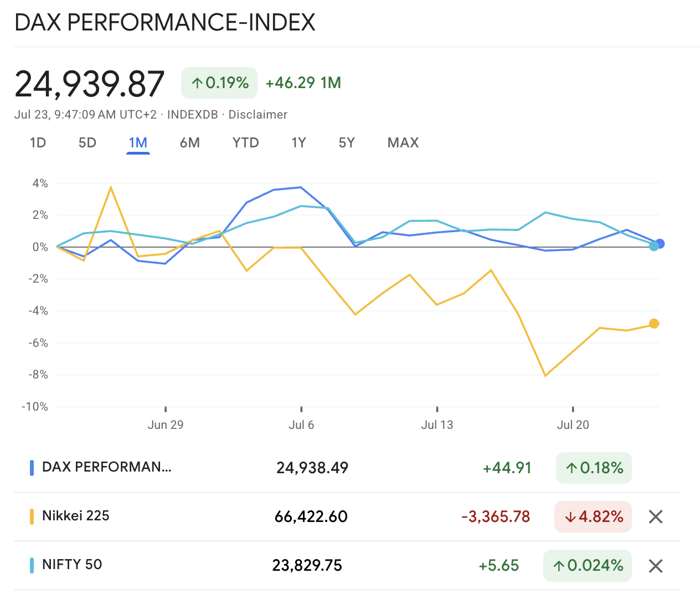The image size is (700, 604).
Task: Switch to the 5D time range tab
Action: [87, 143]
